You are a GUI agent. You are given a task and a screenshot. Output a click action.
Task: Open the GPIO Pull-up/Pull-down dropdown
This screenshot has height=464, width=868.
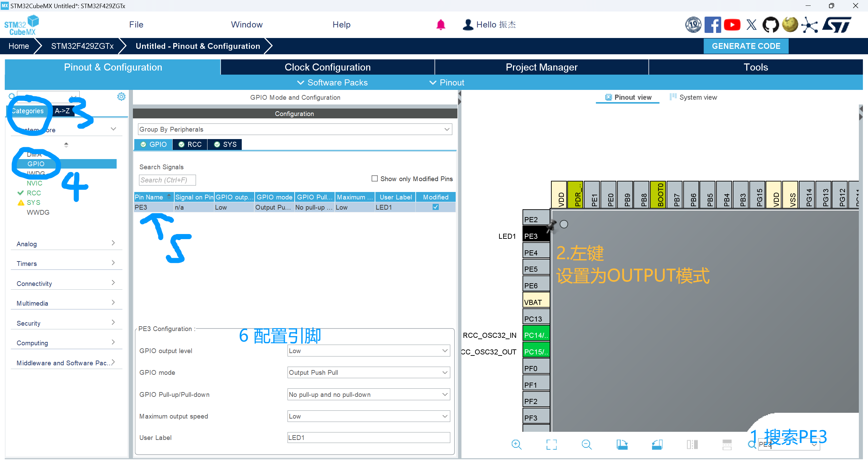click(x=369, y=394)
